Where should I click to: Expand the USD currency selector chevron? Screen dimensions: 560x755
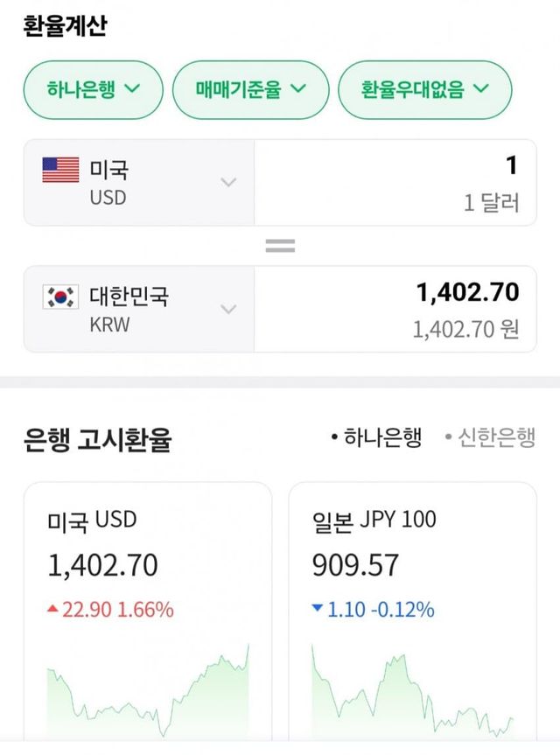[x=228, y=182]
